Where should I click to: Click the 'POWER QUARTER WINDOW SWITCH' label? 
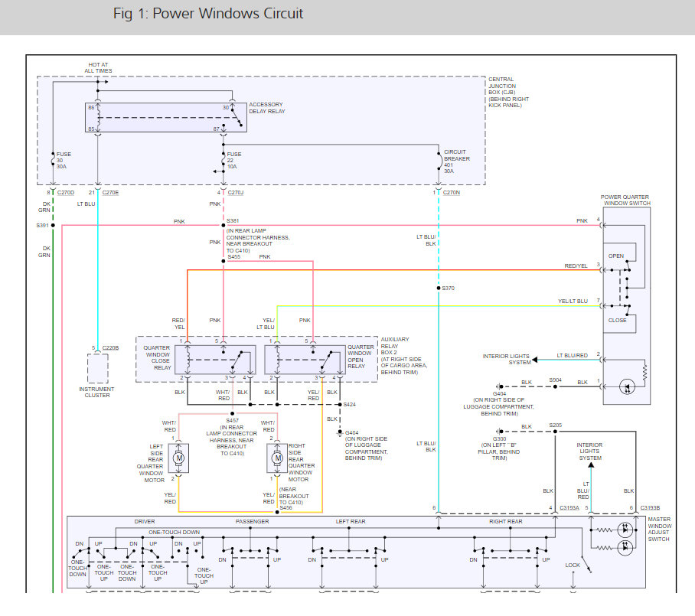[x=625, y=200]
